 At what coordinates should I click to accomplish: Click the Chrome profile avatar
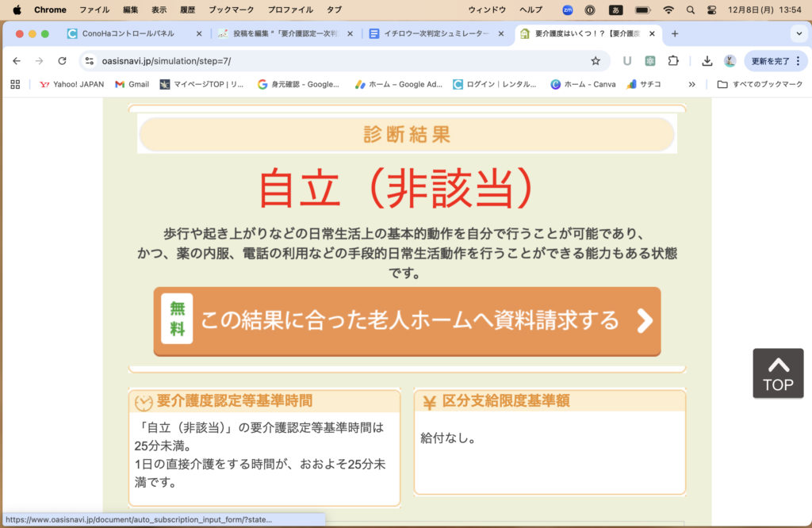730,61
